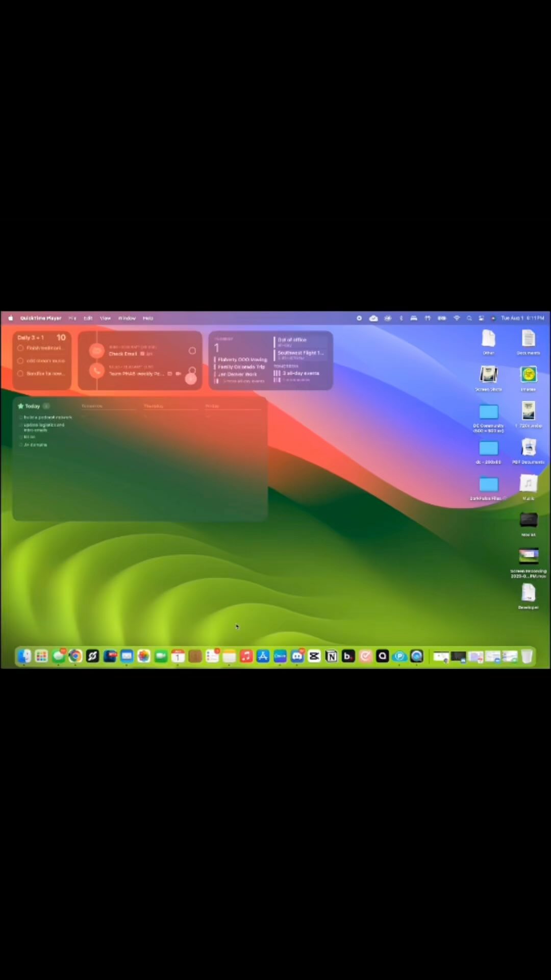Image resolution: width=551 pixels, height=980 pixels.
Task: Check off the 'Sandfox for now...' task
Action: 20,374
